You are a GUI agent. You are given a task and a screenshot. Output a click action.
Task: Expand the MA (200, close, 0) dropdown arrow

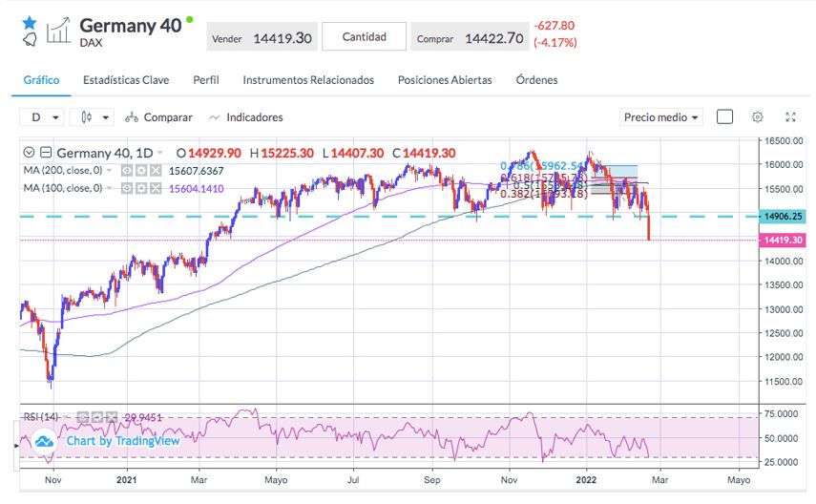(x=110, y=170)
